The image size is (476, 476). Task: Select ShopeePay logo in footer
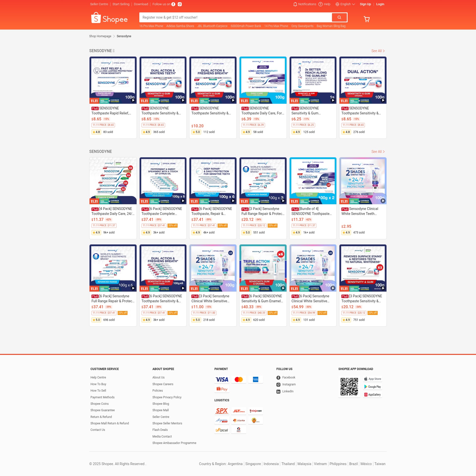[222, 389]
